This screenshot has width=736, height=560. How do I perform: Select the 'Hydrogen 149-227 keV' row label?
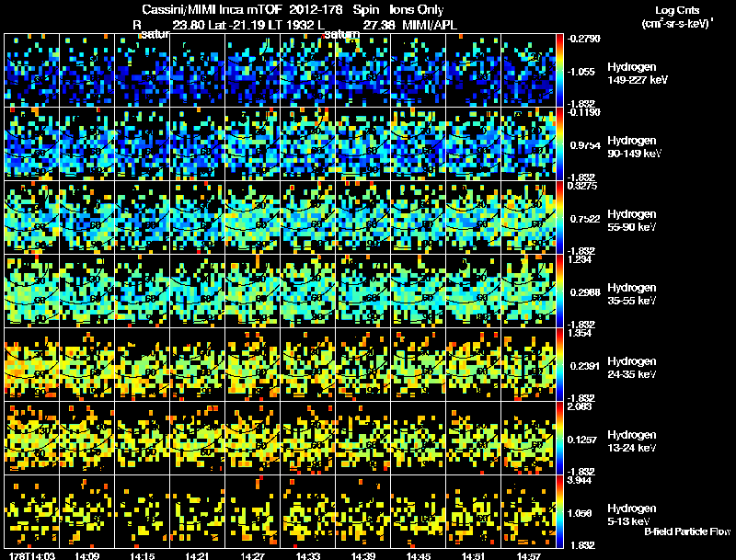(x=638, y=74)
